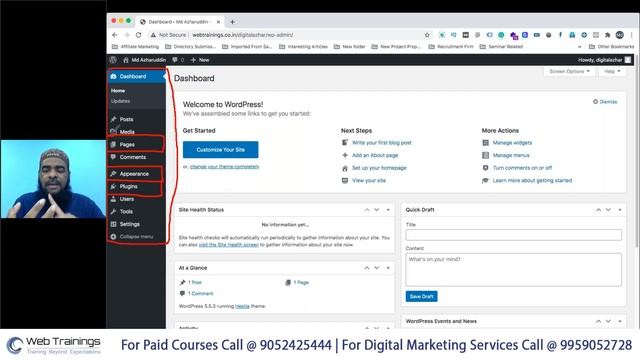
Task: Open the New content menu
Action: tap(200, 60)
